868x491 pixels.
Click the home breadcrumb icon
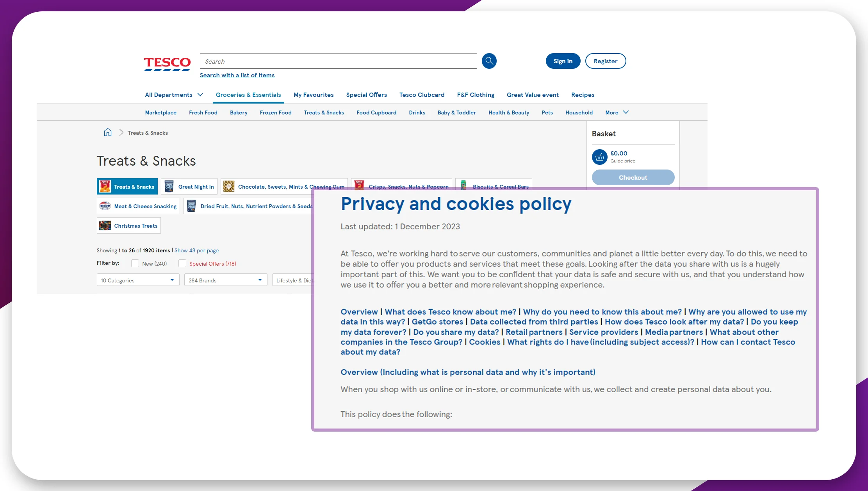pos(108,132)
